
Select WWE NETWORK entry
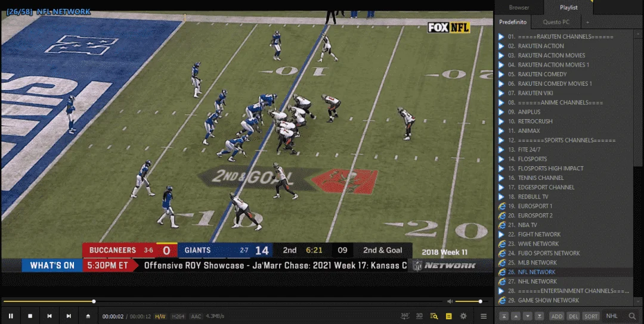pyautogui.click(x=565, y=244)
